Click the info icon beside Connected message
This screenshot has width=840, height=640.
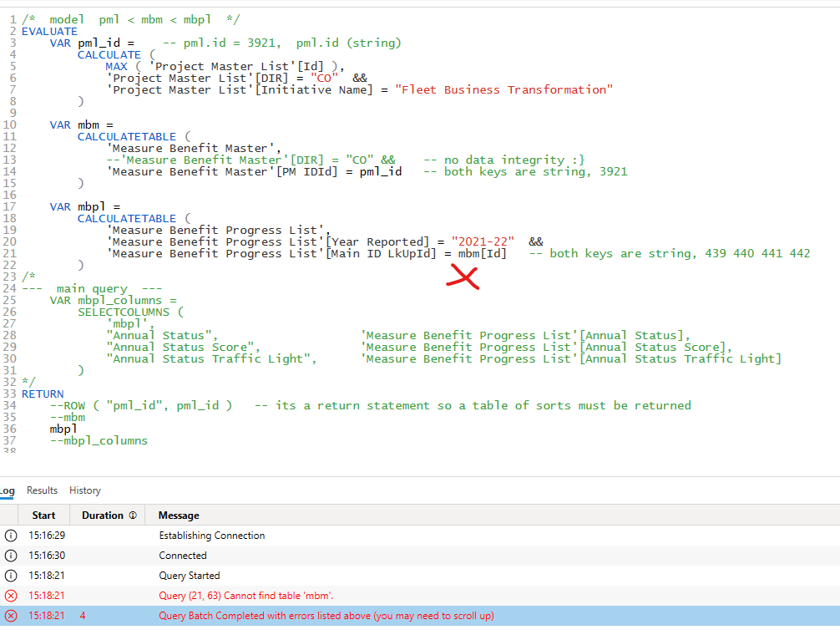[x=11, y=556]
